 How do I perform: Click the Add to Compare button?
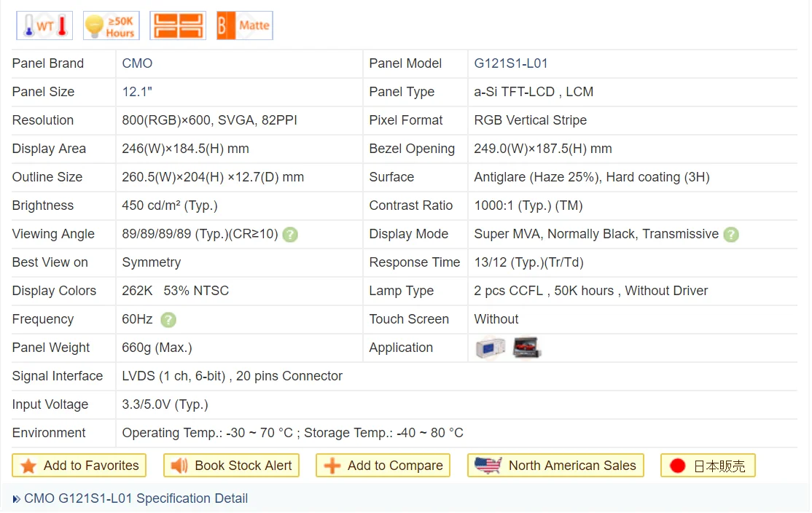coord(383,466)
